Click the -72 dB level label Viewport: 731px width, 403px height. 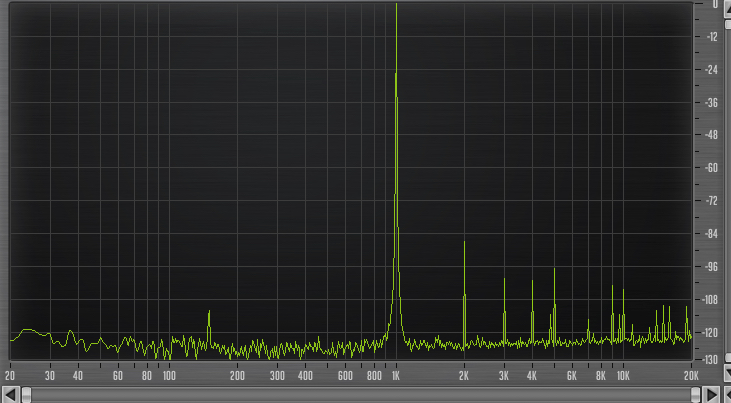(x=712, y=201)
